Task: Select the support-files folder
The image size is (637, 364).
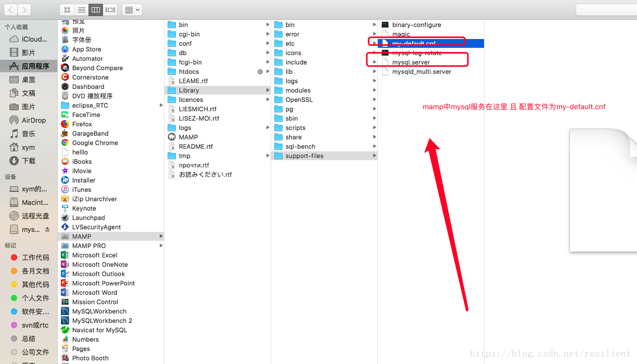Action: [324, 156]
